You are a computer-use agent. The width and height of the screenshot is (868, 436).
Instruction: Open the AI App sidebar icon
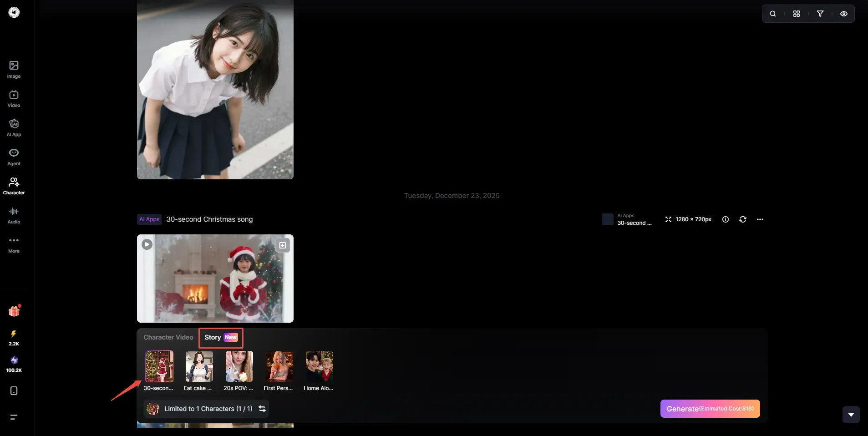click(14, 128)
